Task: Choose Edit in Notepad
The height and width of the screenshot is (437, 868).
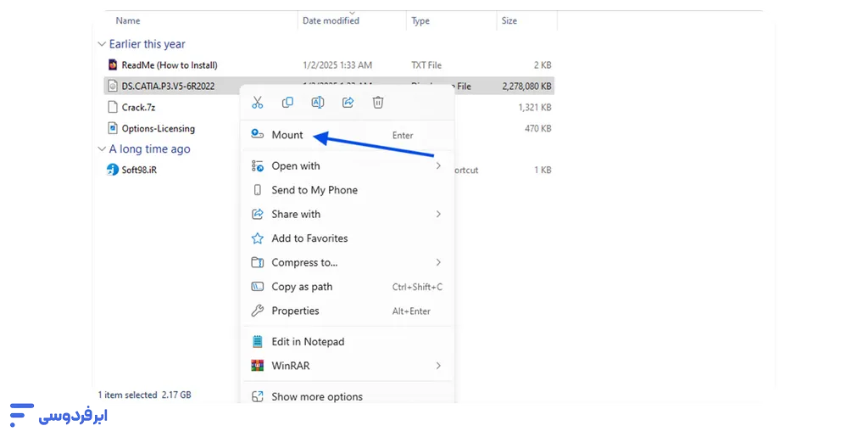Action: click(308, 342)
